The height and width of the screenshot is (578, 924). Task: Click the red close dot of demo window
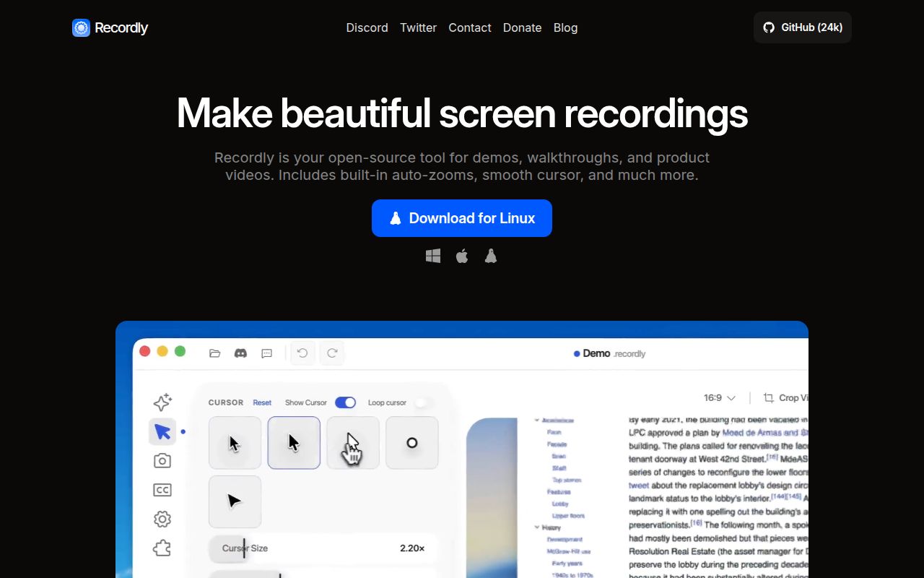coord(144,351)
